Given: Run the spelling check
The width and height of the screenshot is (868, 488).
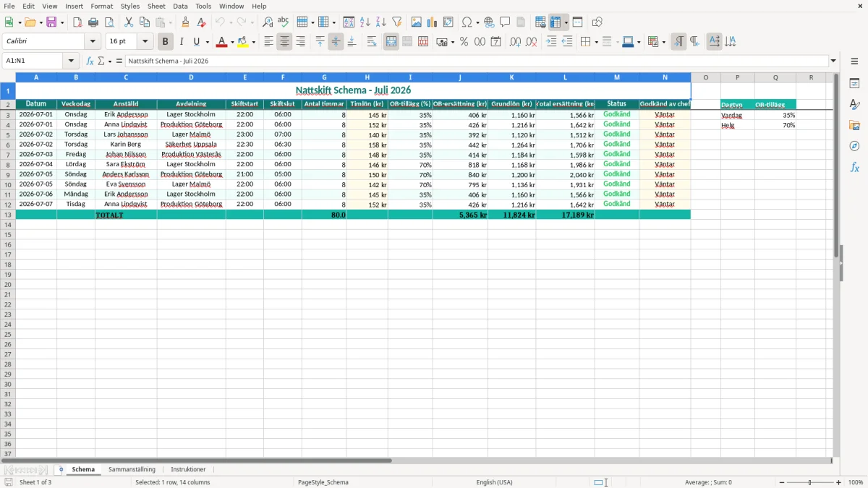Looking at the screenshot, I should (284, 22).
